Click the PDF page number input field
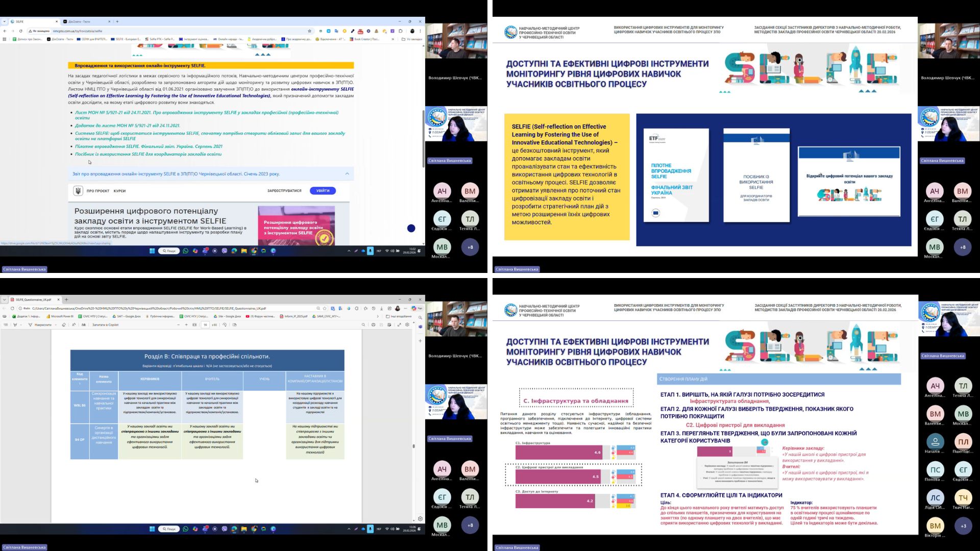 click(205, 324)
